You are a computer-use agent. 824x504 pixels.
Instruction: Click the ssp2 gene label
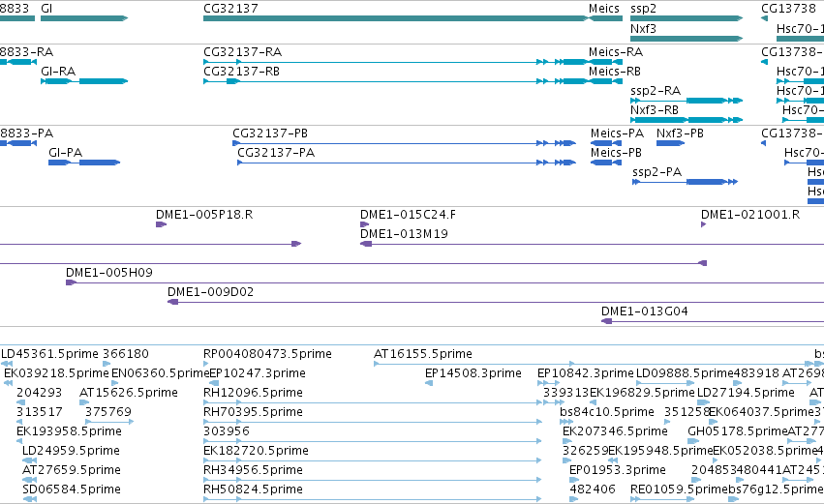pyautogui.click(x=643, y=9)
